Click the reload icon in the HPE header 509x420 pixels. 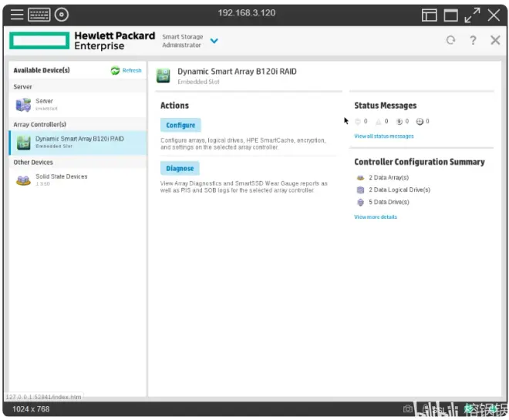(450, 40)
